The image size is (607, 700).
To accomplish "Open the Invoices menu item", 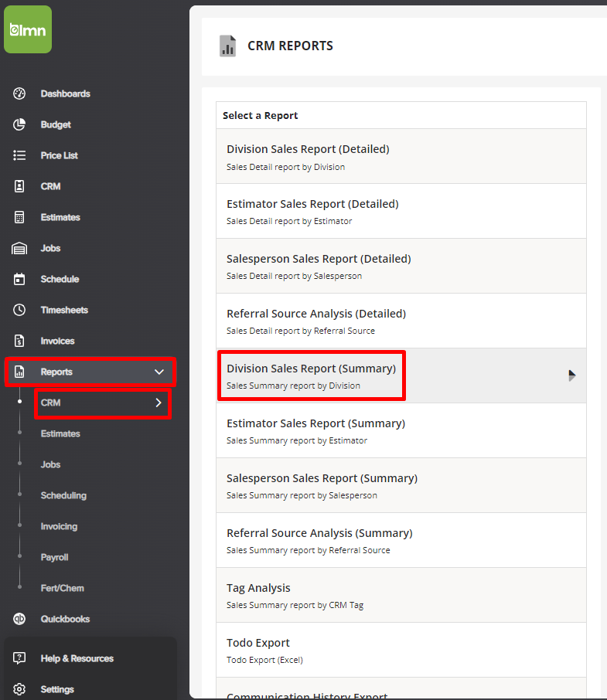I will click(57, 341).
